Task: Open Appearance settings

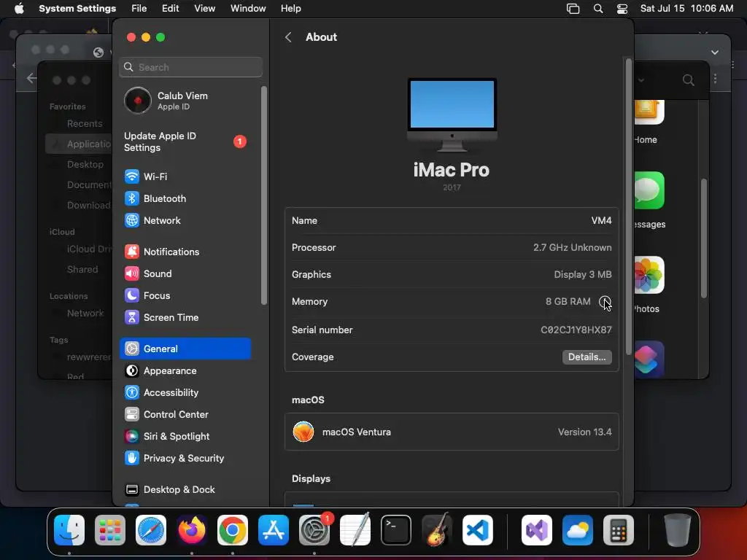Action: click(185, 370)
